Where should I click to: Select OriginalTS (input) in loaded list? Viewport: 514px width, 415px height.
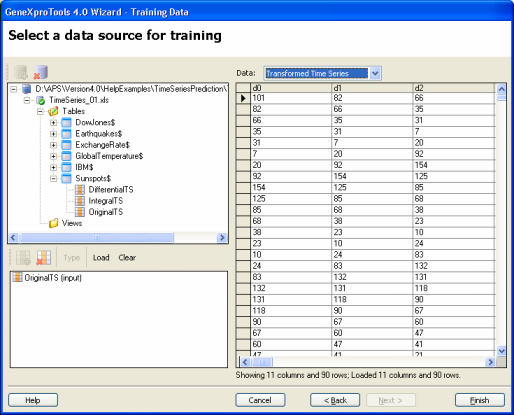pyautogui.click(x=53, y=278)
